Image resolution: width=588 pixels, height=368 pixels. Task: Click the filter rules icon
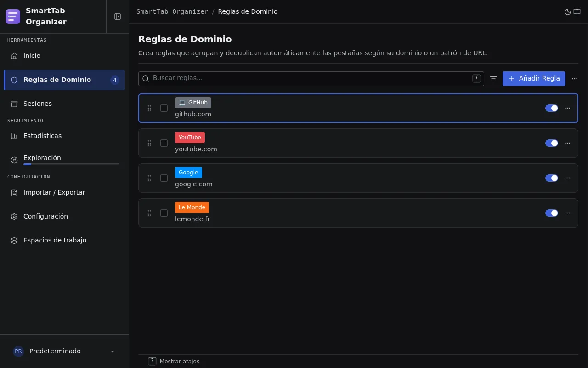point(493,79)
